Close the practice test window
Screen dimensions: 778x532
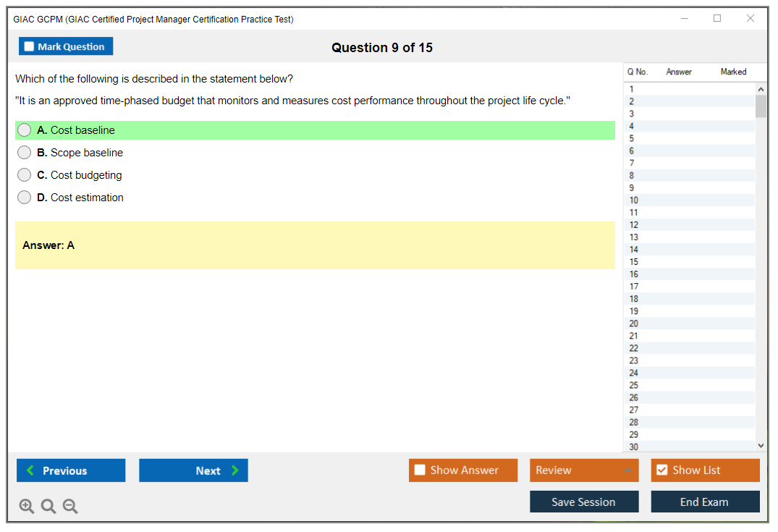click(750, 19)
